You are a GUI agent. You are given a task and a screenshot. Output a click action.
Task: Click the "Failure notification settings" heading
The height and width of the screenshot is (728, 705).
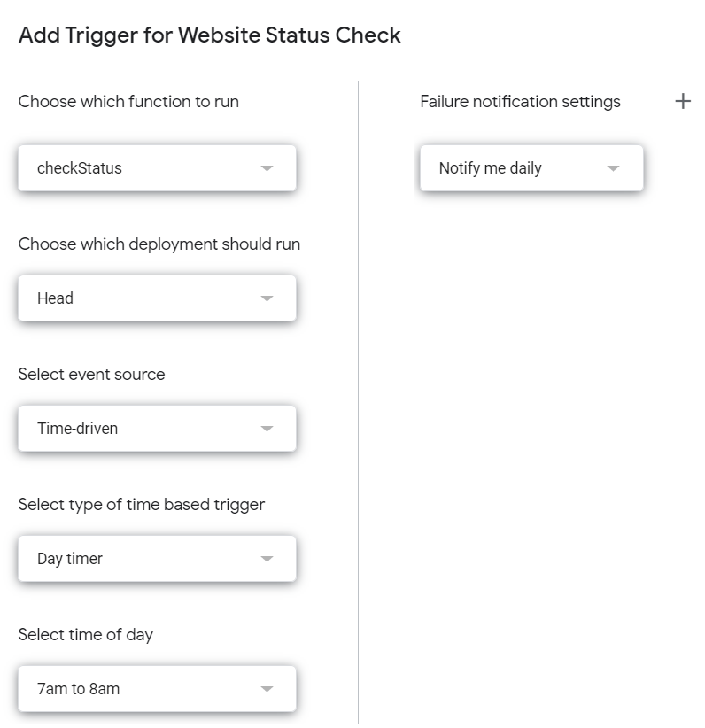click(520, 102)
